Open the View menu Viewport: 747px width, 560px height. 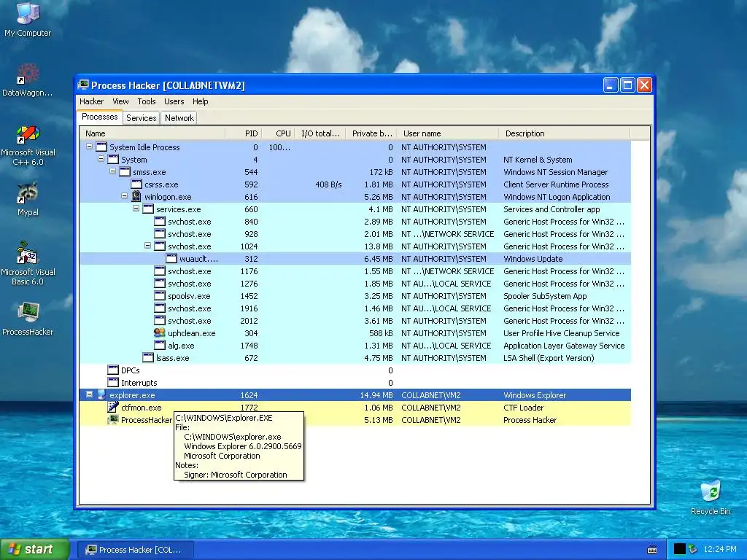120,101
